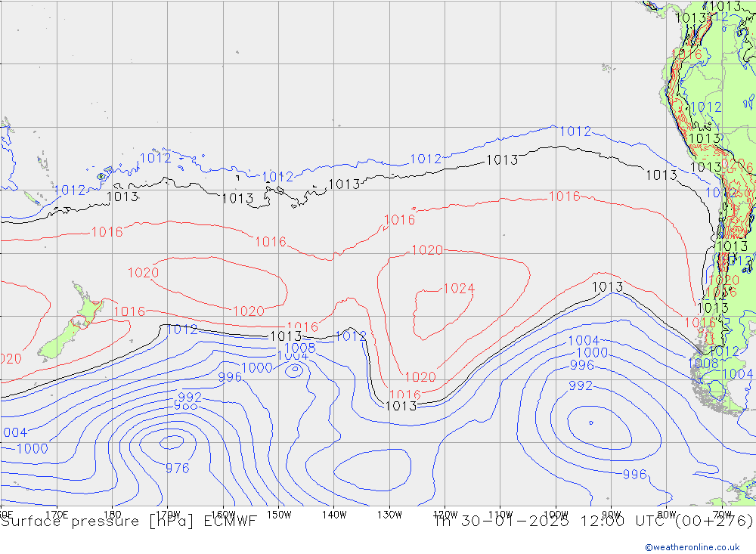Click the 1024 high pressure label

coord(458,289)
